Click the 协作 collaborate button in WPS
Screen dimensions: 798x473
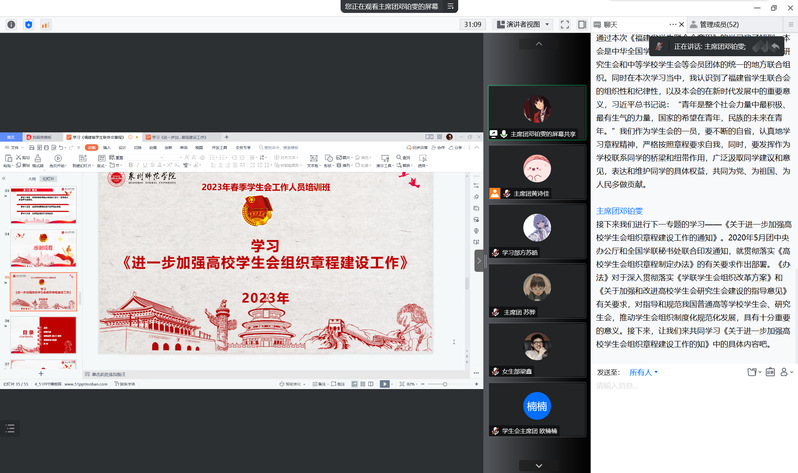pyautogui.click(x=438, y=147)
